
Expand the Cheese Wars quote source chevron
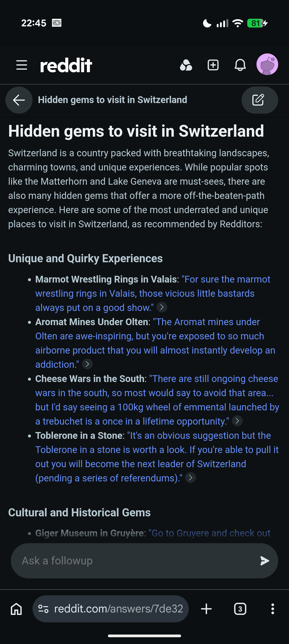(x=237, y=421)
